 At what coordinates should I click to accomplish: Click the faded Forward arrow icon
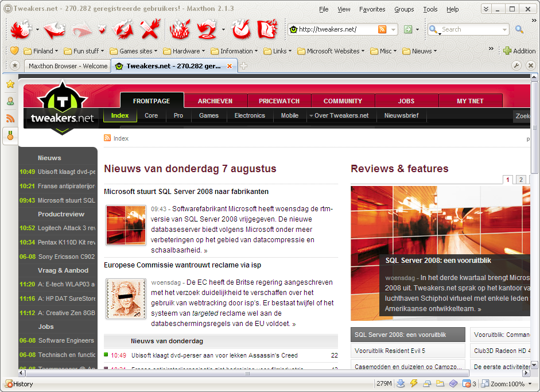82,30
